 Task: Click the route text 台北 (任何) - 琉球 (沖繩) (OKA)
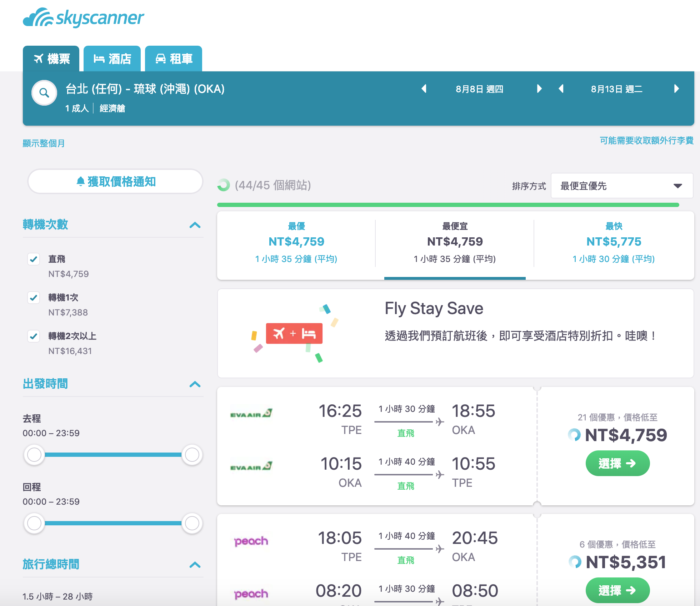(145, 89)
